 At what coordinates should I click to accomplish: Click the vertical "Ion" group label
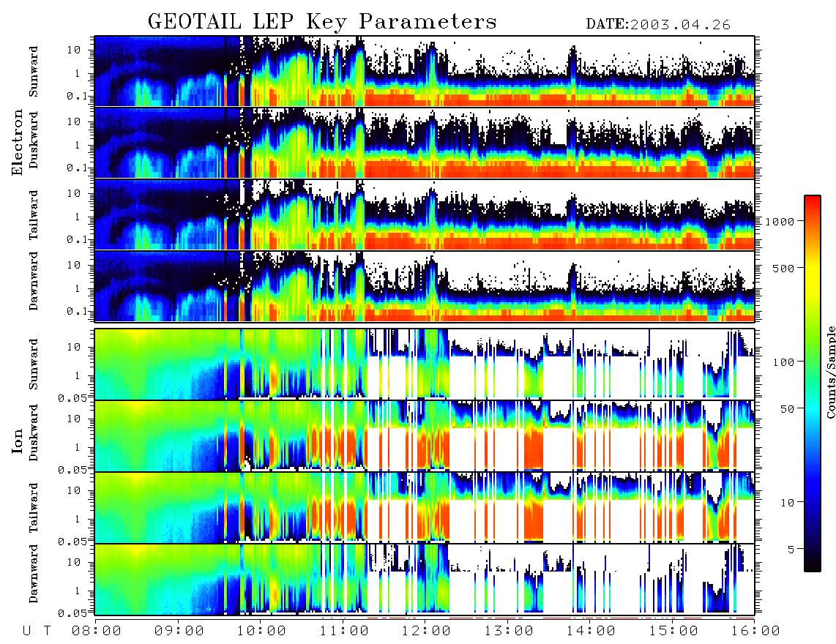(x=18, y=441)
